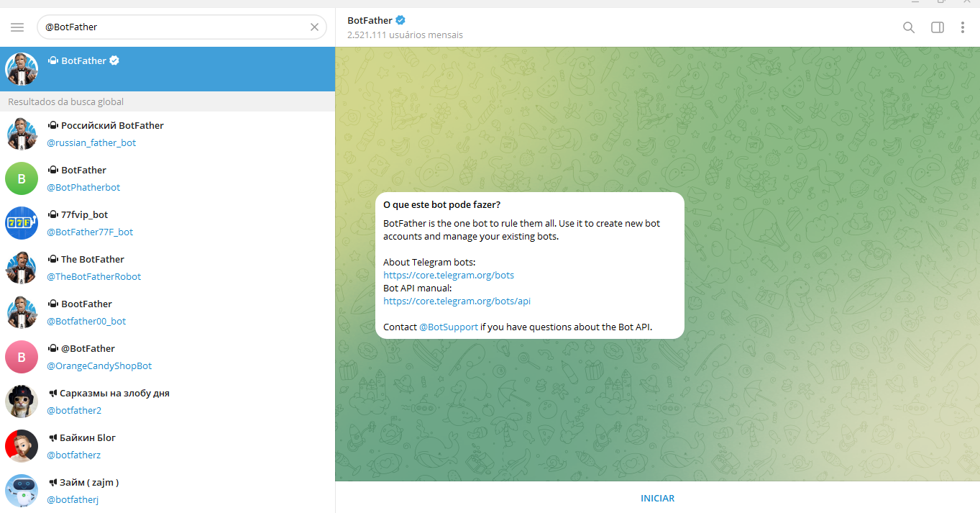Click the pink B avatar of @OrangeCandyShopBot
Viewport: 980px width, 513px height.
pos(22,357)
